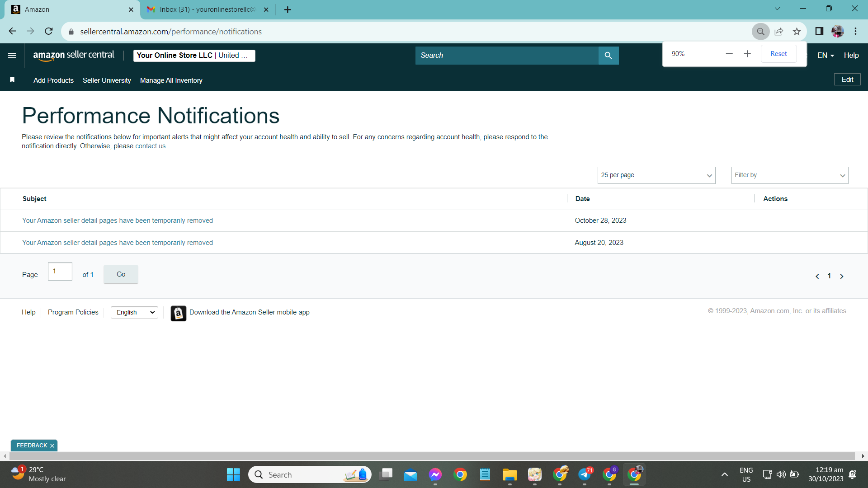
Task: Share this page using the share icon
Action: [779, 31]
